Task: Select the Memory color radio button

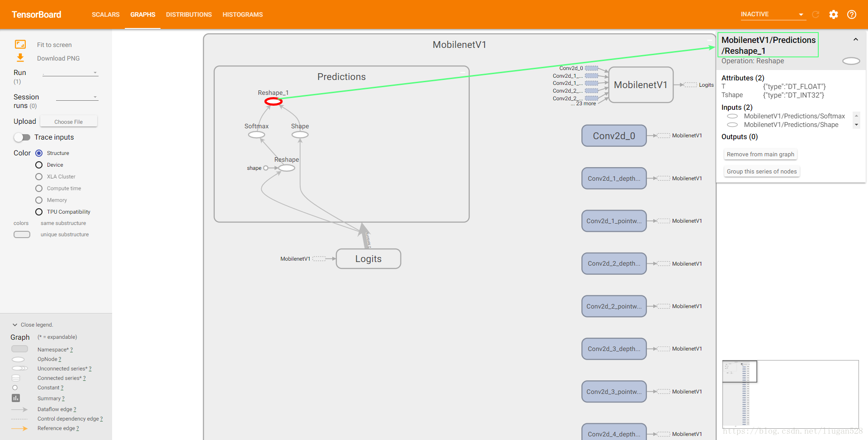Action: point(39,200)
